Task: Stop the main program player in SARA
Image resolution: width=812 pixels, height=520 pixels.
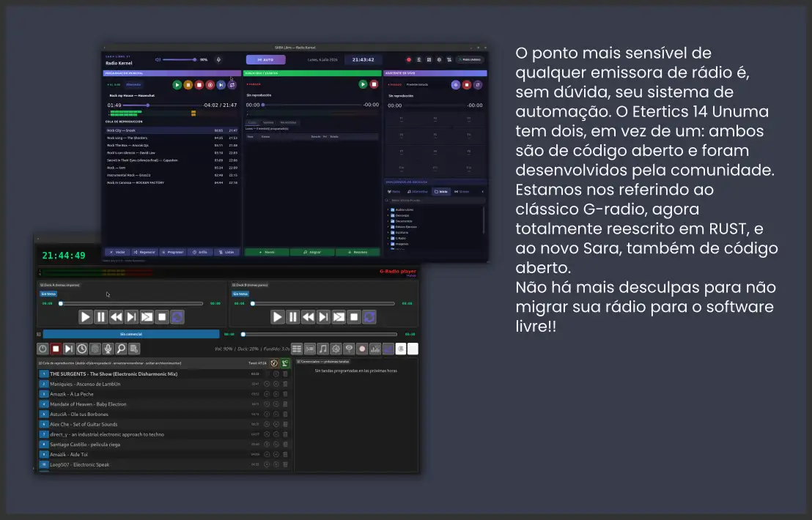Action: (x=199, y=85)
